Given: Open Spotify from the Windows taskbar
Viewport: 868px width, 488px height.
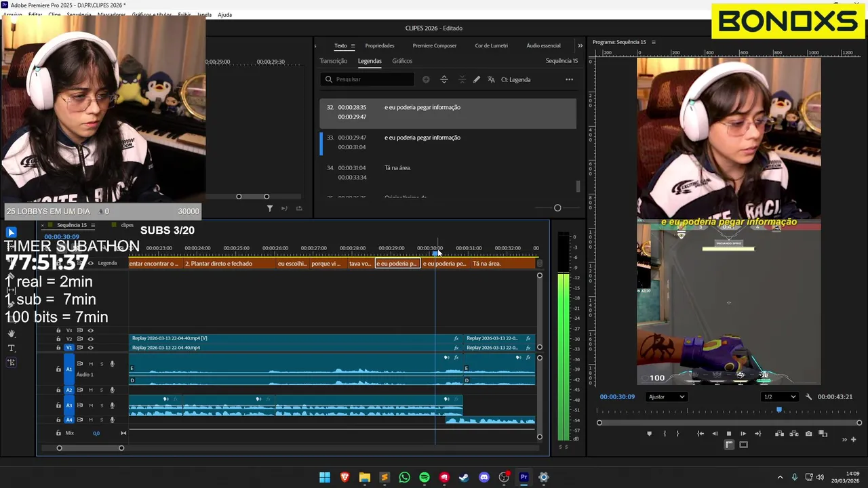Looking at the screenshot, I should click(x=425, y=477).
